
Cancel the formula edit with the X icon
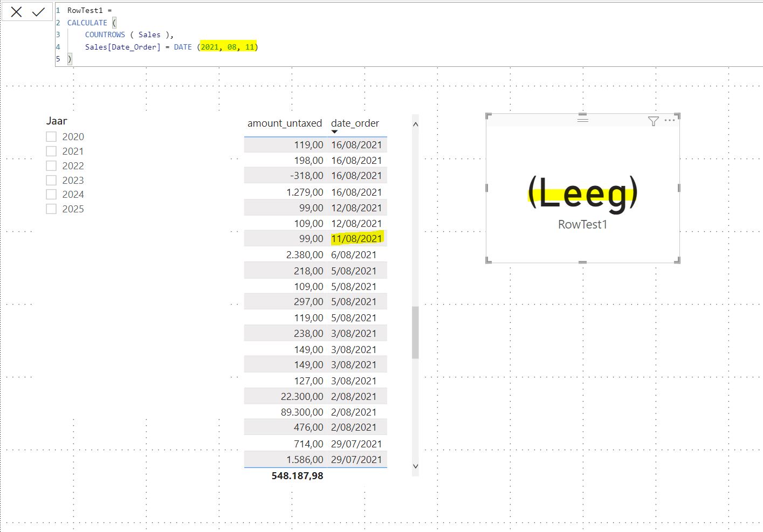[x=16, y=12]
